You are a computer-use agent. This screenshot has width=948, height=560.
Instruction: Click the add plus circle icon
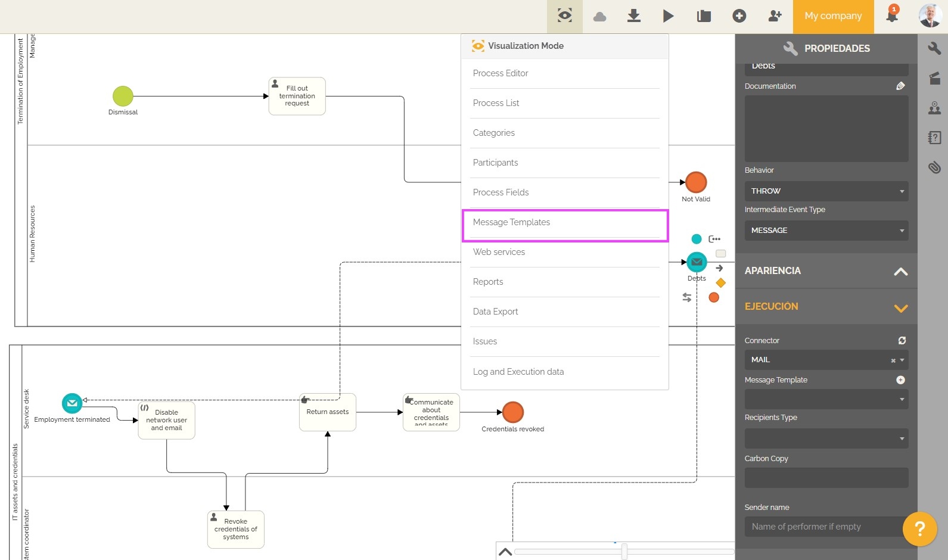point(739,16)
